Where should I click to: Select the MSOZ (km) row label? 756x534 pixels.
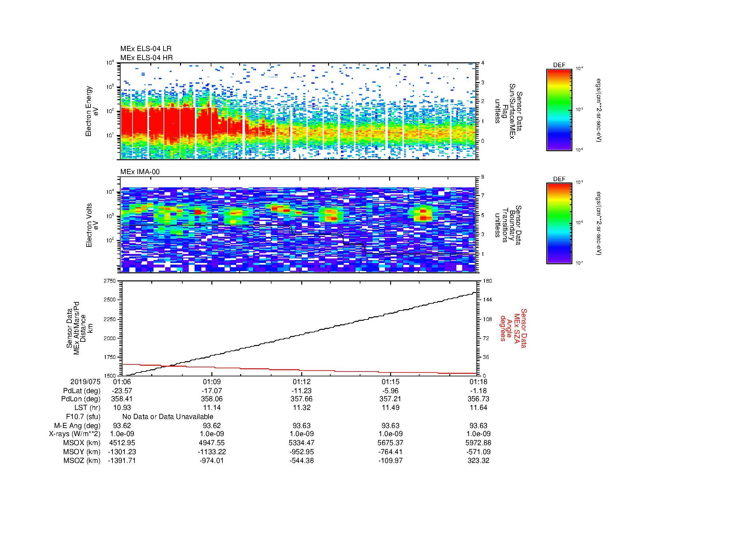tap(82, 461)
